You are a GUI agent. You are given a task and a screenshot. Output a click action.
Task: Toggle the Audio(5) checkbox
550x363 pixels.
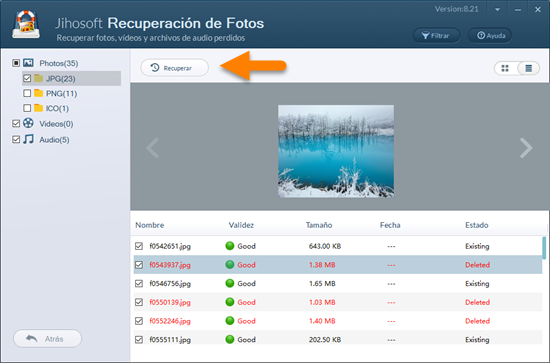(x=16, y=139)
